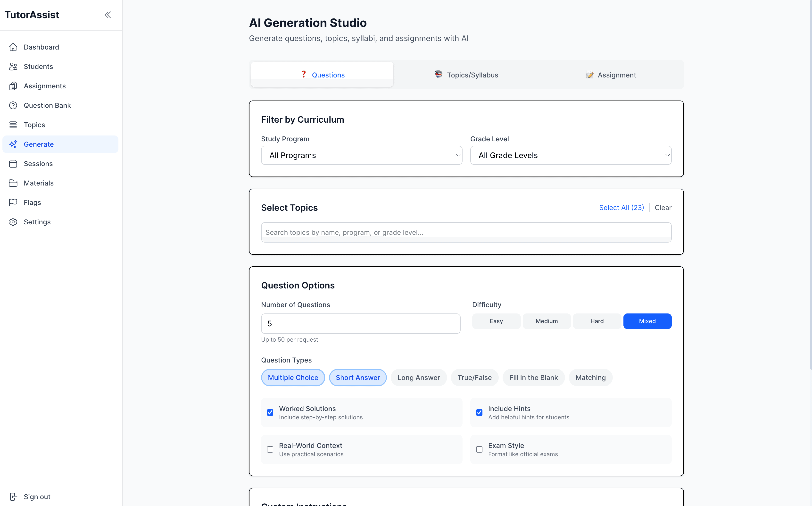The height and width of the screenshot is (506, 812).
Task: Open the Dashboard page
Action: coord(60,47)
